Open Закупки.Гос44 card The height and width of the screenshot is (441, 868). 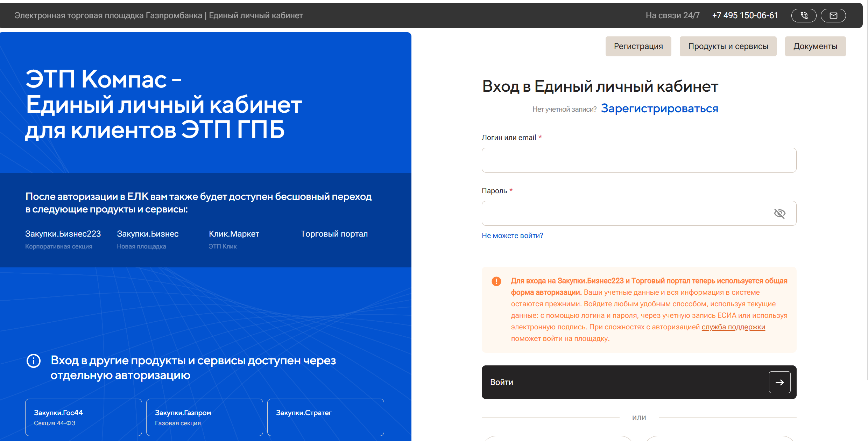84,417
